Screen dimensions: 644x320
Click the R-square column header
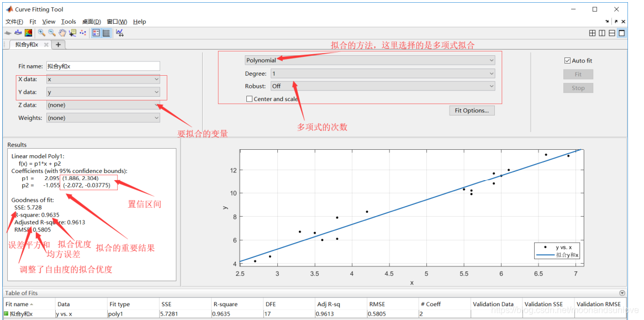coord(236,304)
